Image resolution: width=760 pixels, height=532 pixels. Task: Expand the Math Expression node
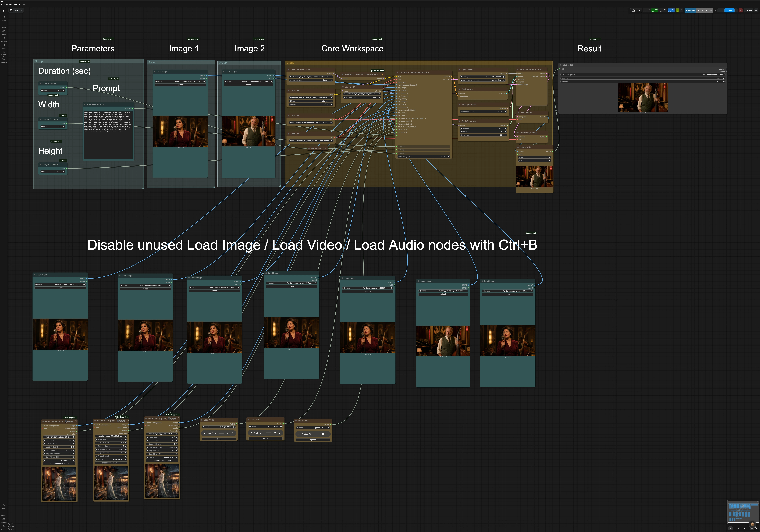pyautogui.click(x=309, y=148)
